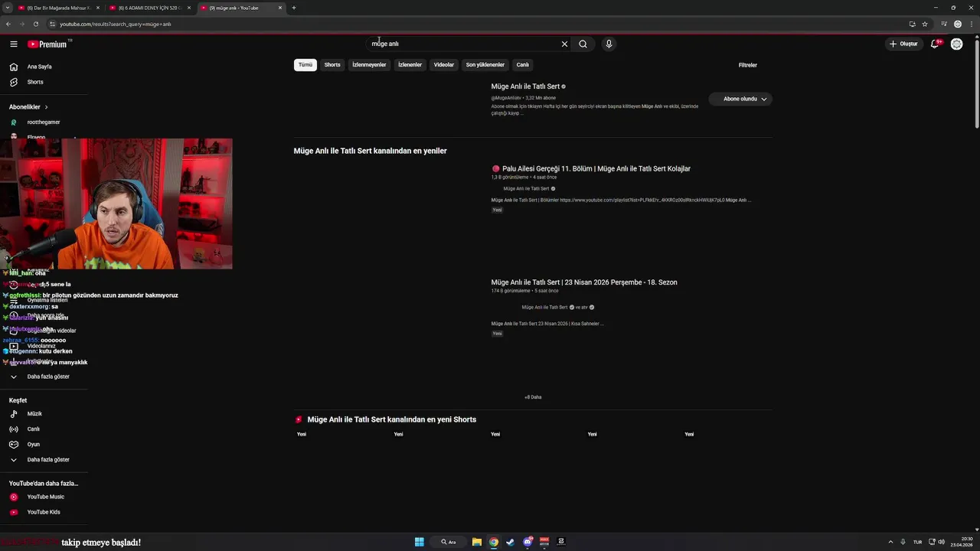Viewport: 980px width, 551px height.
Task: Open Discord from the taskbar
Action: point(528,542)
